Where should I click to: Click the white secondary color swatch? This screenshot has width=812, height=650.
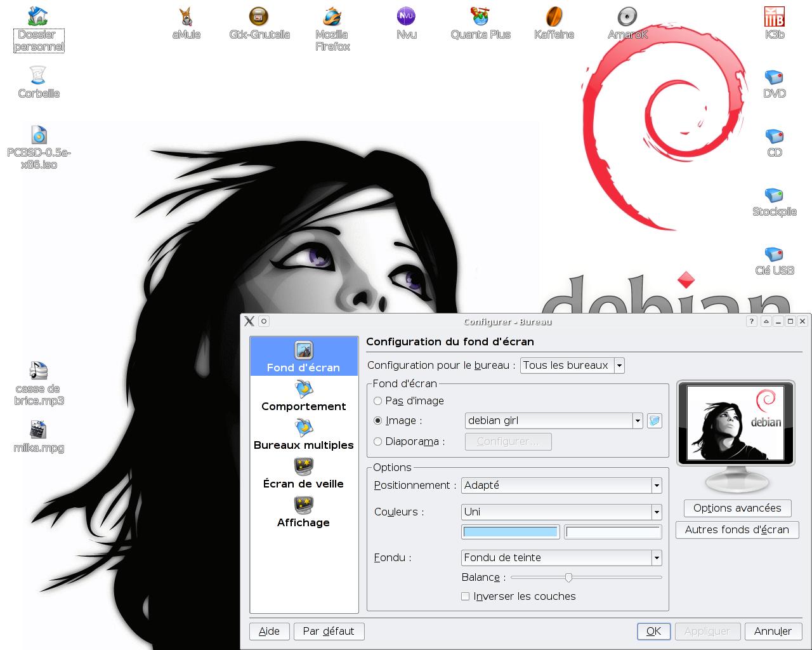click(x=613, y=532)
